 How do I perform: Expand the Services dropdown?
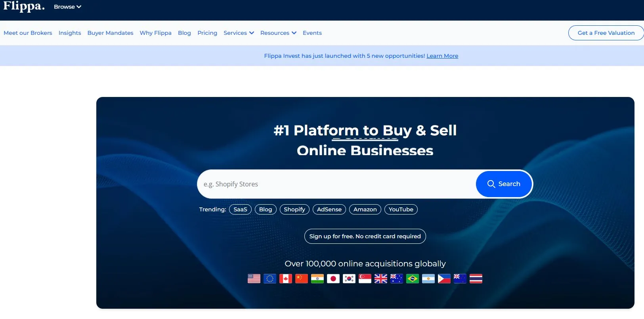[239, 33]
